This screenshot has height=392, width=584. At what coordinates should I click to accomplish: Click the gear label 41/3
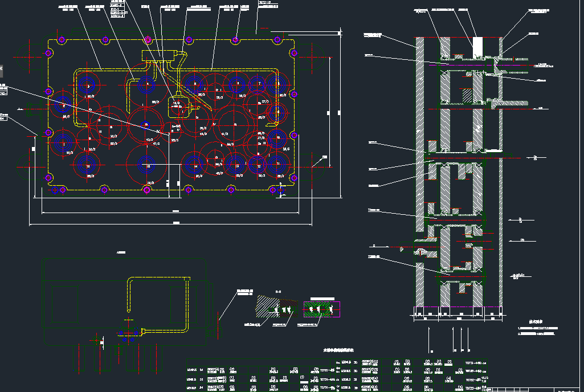click(224, 134)
